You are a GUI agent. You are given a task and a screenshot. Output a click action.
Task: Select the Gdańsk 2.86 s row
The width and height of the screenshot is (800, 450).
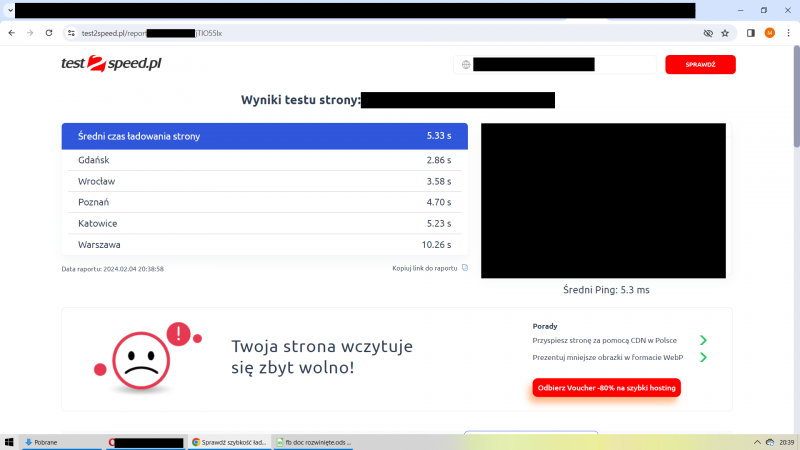click(x=265, y=160)
